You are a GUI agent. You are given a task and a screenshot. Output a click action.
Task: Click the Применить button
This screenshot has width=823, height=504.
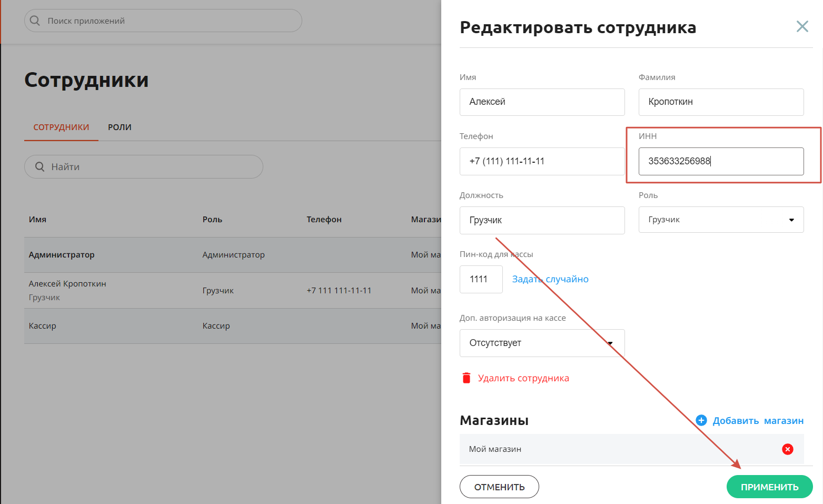coord(769,487)
